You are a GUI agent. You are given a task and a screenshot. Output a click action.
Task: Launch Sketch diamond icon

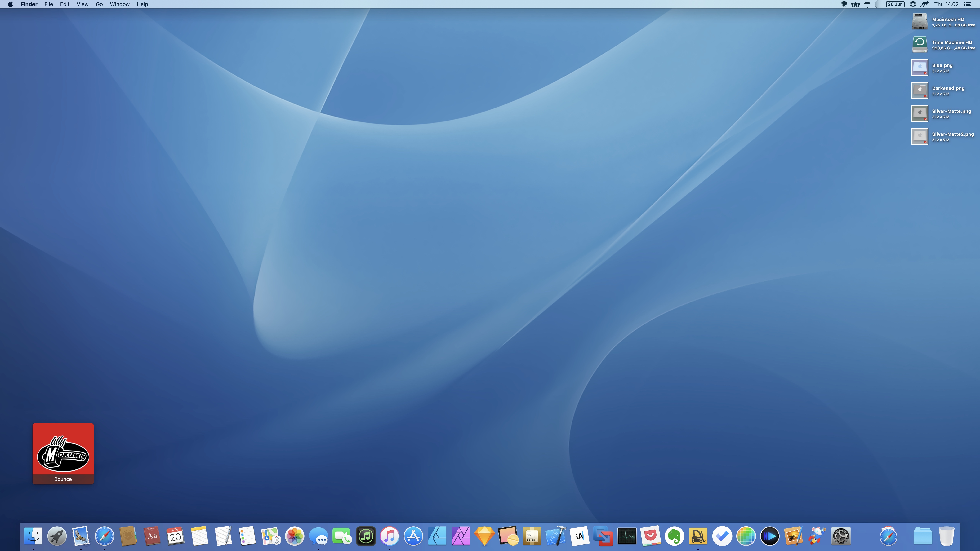tap(484, 536)
